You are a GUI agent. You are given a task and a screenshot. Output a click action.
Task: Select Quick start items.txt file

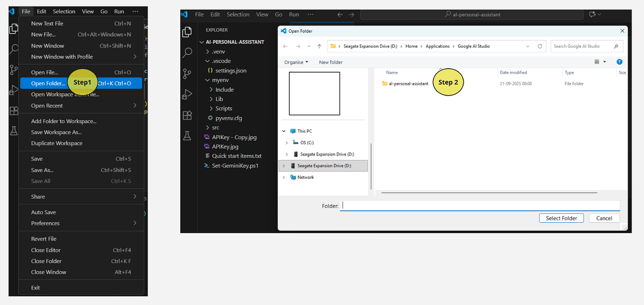click(x=237, y=156)
